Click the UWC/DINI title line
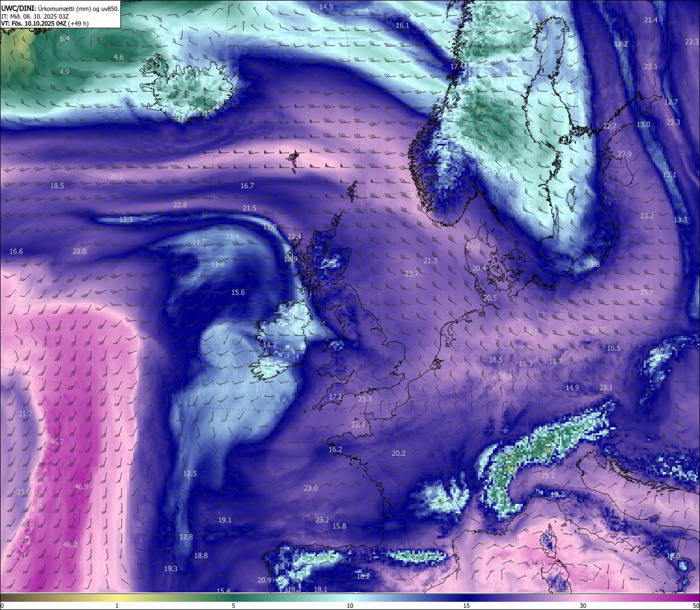 click(x=60, y=8)
